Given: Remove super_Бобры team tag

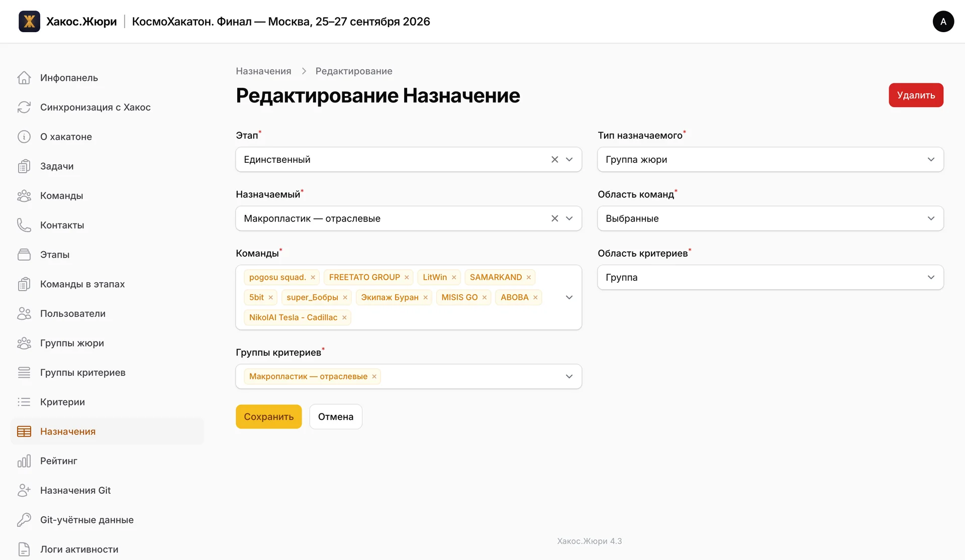Looking at the screenshot, I should [x=345, y=297].
